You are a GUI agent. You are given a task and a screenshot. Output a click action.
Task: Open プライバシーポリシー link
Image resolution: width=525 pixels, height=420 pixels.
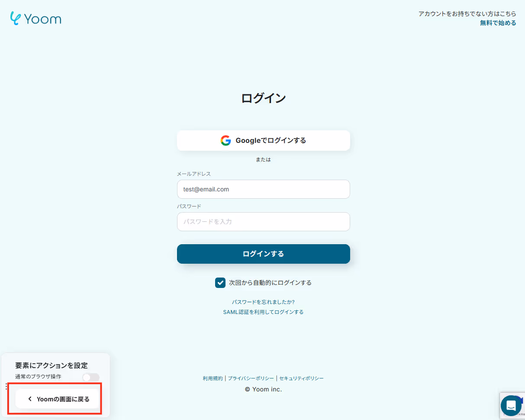pos(251,378)
